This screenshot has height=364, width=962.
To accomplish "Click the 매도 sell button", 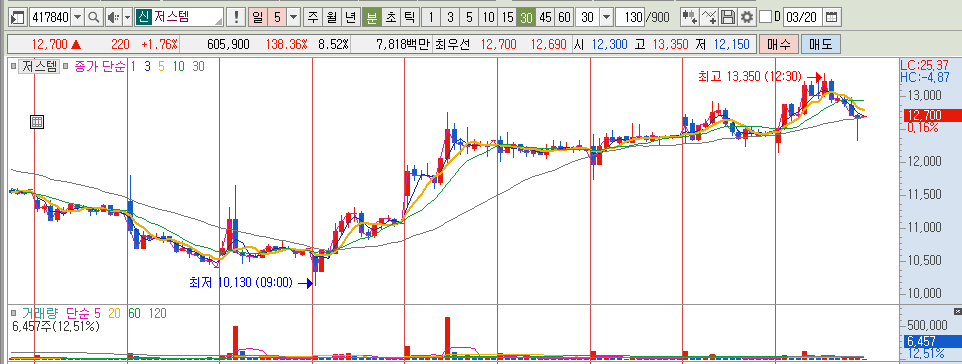I will (x=820, y=44).
